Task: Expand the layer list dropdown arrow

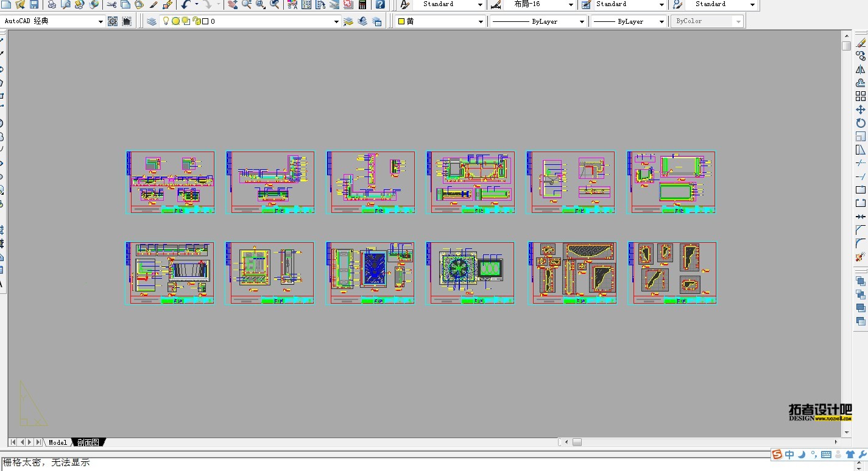Action: coord(336,21)
